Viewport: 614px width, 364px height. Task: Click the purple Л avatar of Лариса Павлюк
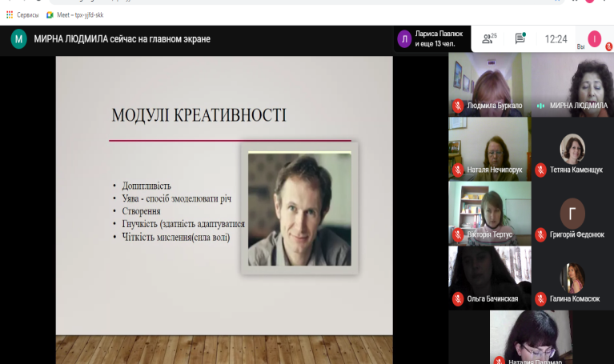point(404,39)
